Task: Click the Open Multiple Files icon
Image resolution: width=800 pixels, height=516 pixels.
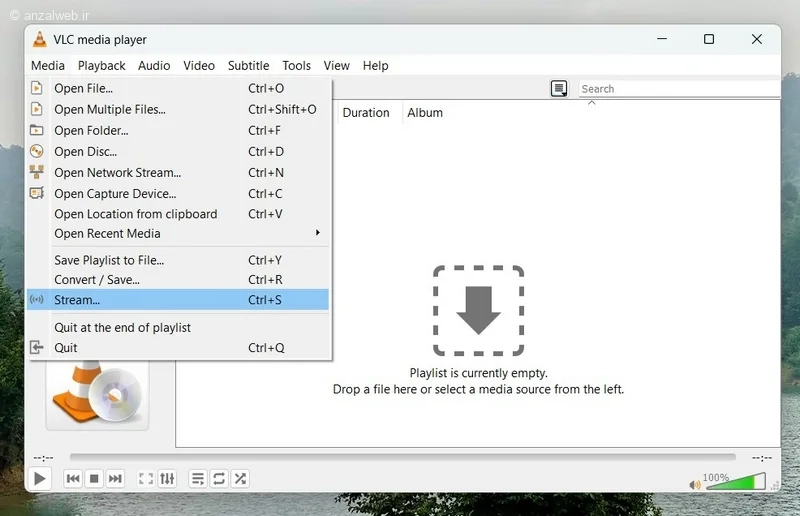Action: click(x=37, y=109)
